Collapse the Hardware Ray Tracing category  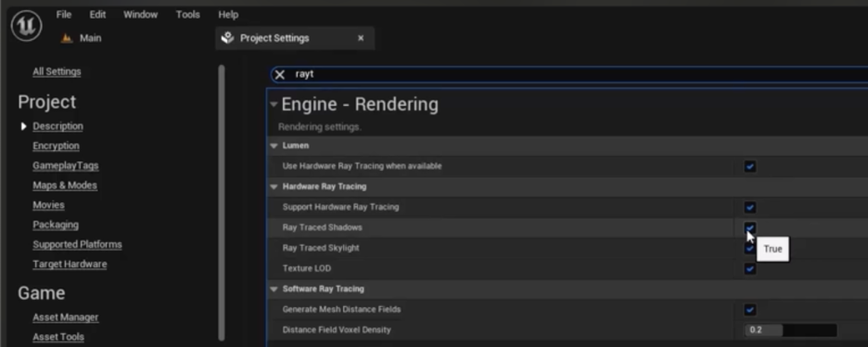274,186
